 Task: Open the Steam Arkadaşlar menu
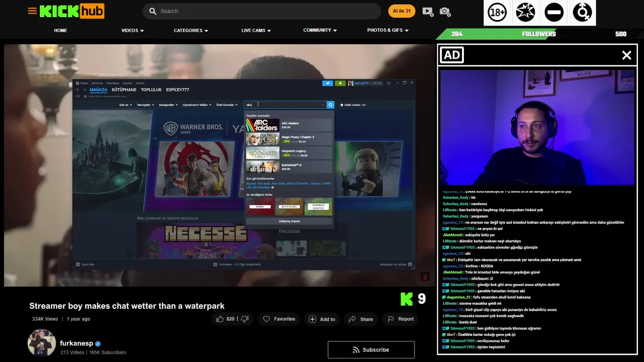click(x=113, y=83)
